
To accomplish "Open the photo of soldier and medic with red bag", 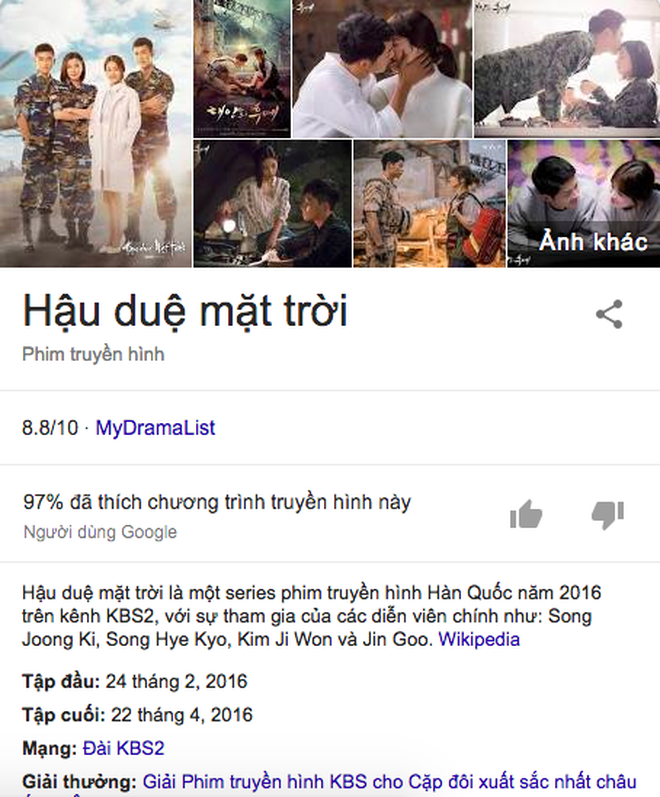I will [430, 204].
